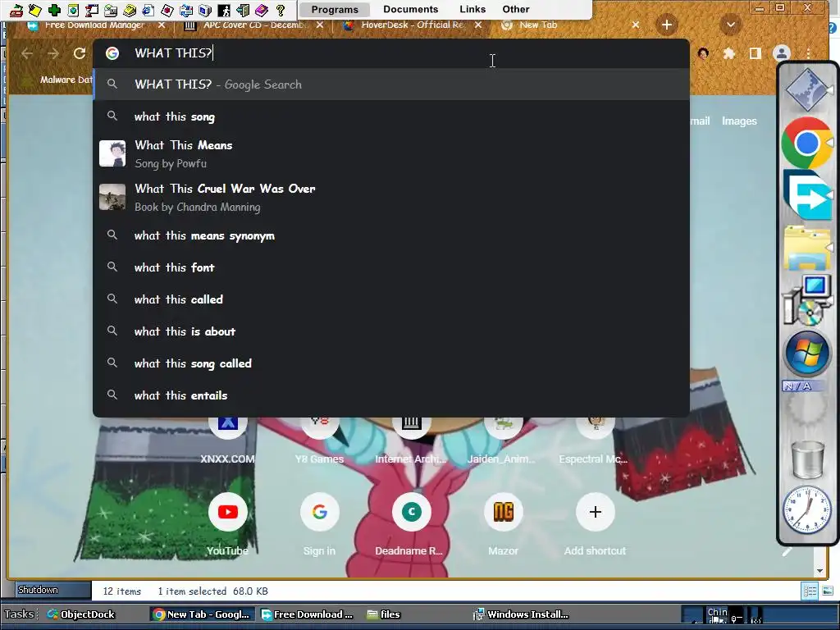
Task: Click the analog clock dock icon
Action: (807, 509)
